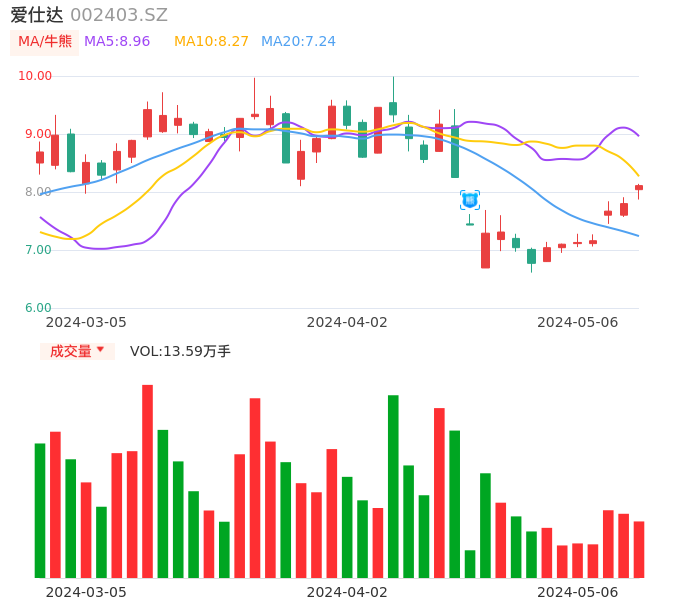This screenshot has width=686, height=606.
Task: Select the MA/牛熊 indicator tab
Action: point(45,42)
